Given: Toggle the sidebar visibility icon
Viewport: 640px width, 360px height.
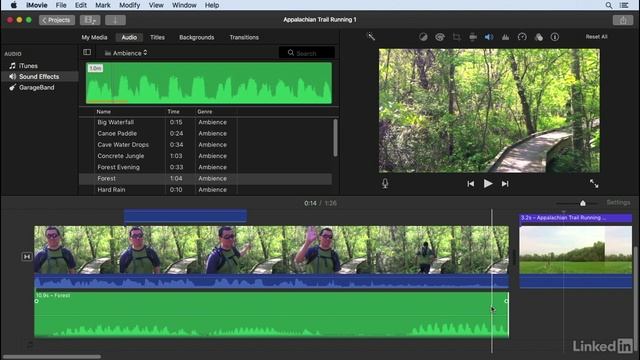Looking at the screenshot, I should pos(87,52).
